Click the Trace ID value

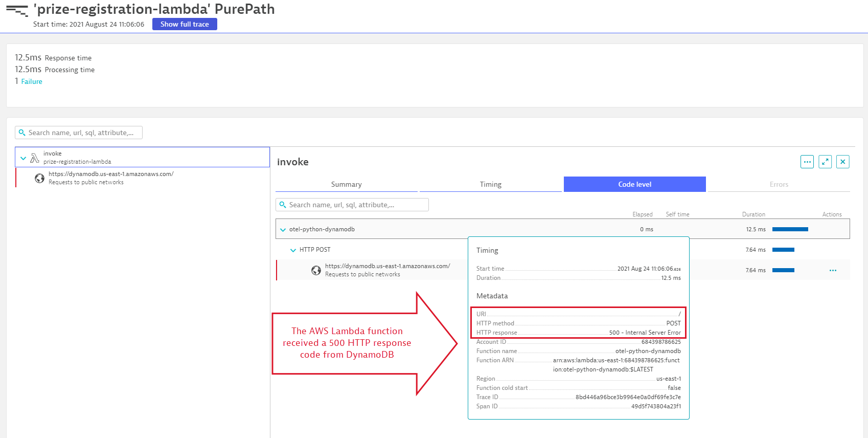pos(628,397)
